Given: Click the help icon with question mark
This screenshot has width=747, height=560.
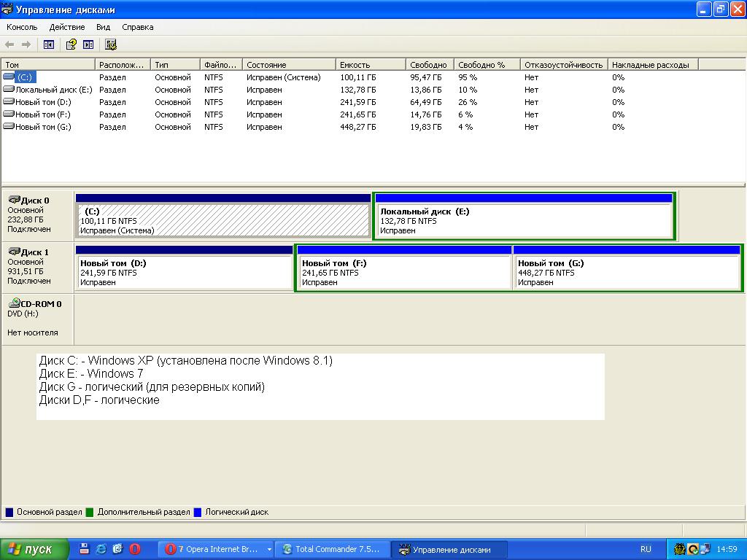Looking at the screenshot, I should pyautogui.click(x=71, y=44).
